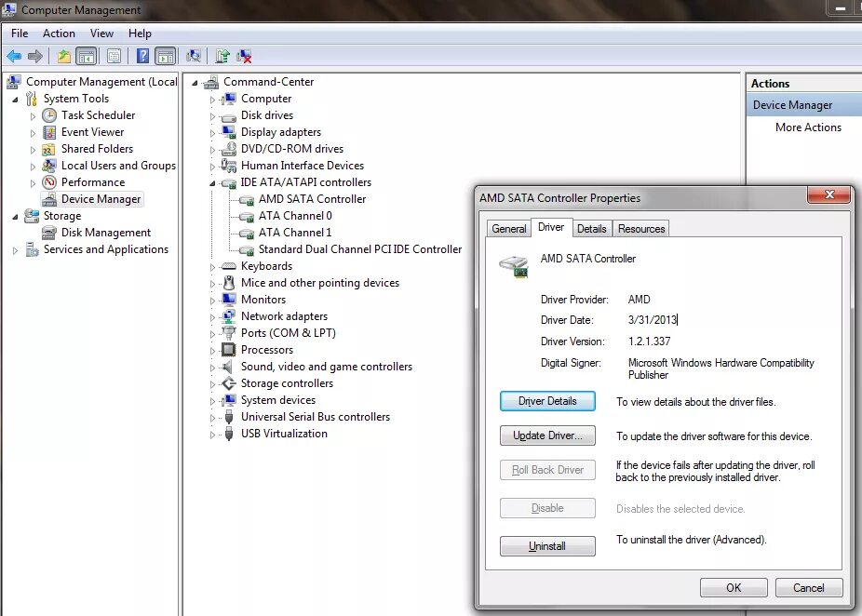Image resolution: width=862 pixels, height=616 pixels.
Task: Click the Sound controllers speaker icon
Action: tap(227, 367)
